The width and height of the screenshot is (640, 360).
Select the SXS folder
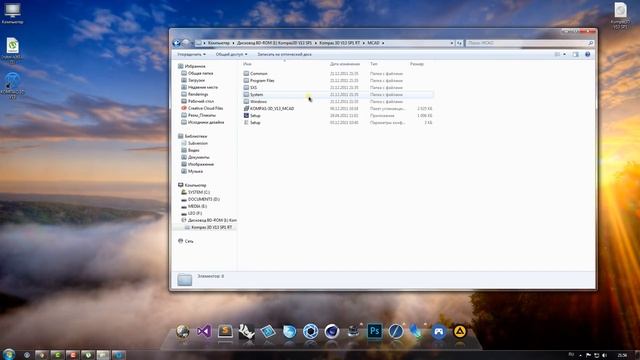pyautogui.click(x=253, y=87)
